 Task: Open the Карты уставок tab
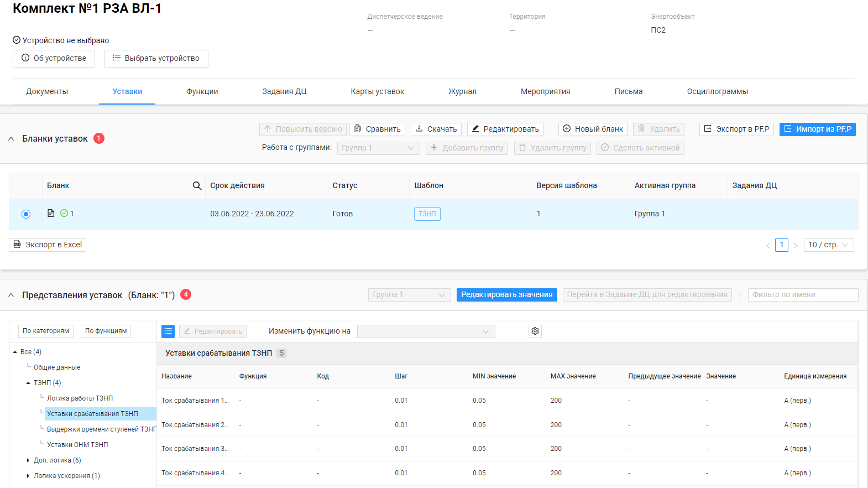[x=378, y=91]
